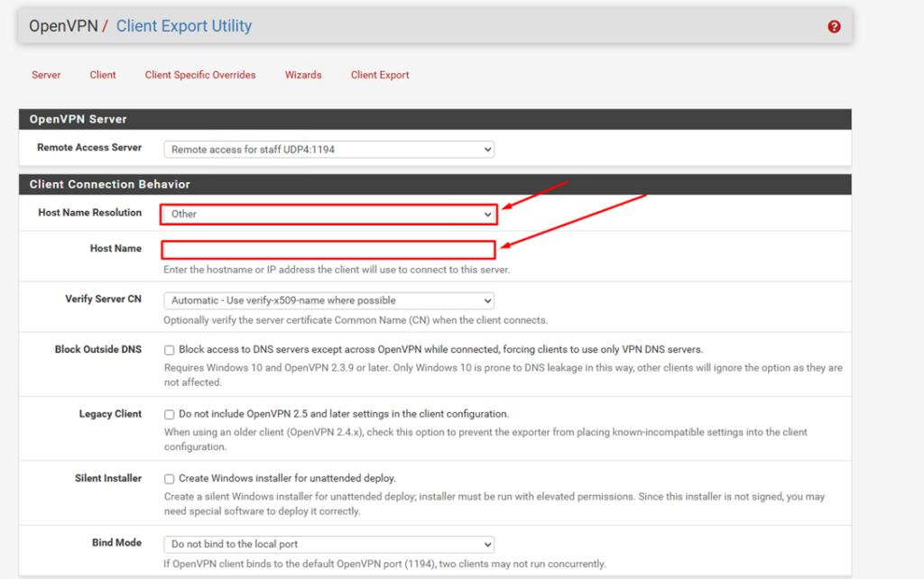
Task: Switch to the Server tab
Action: coord(46,75)
